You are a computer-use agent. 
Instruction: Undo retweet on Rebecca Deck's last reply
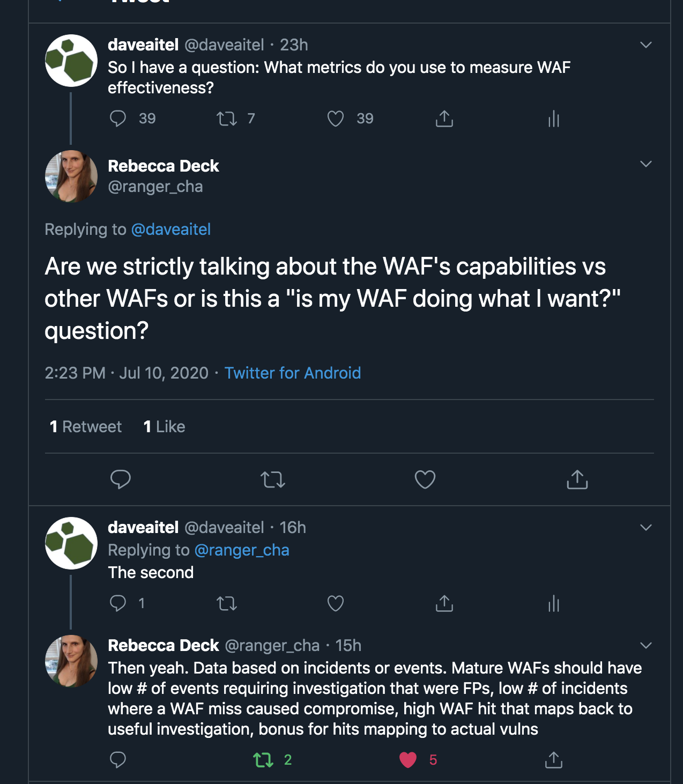coord(263,760)
